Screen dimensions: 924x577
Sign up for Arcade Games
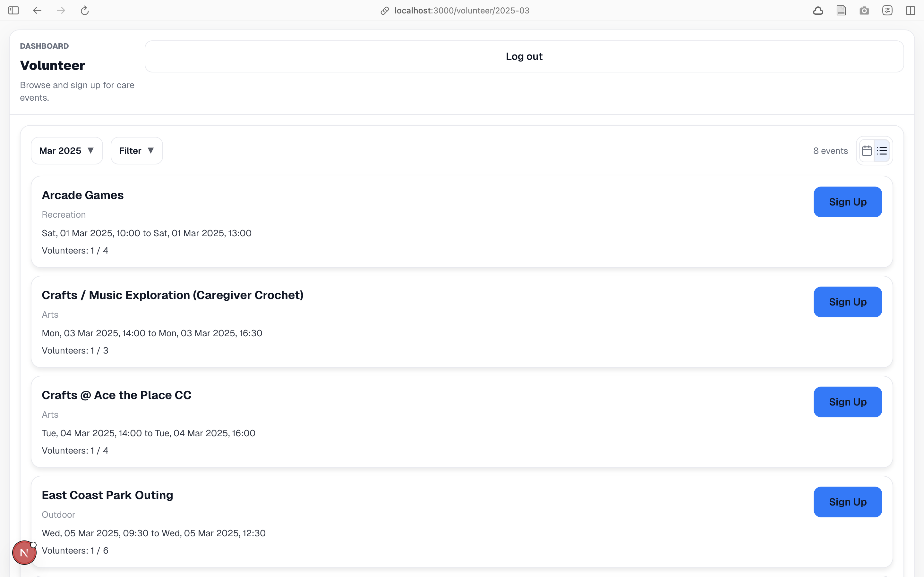click(847, 202)
